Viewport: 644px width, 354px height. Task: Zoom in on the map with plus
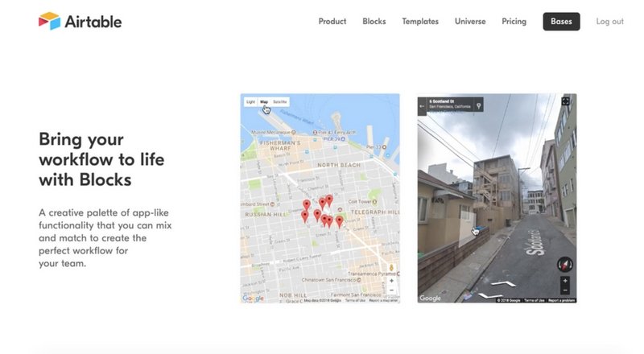[391, 281]
